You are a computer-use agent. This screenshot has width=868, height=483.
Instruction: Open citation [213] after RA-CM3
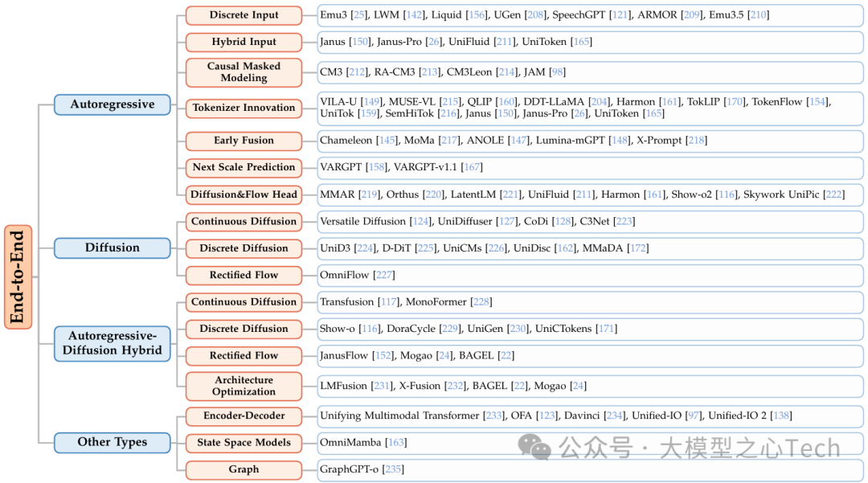(429, 72)
